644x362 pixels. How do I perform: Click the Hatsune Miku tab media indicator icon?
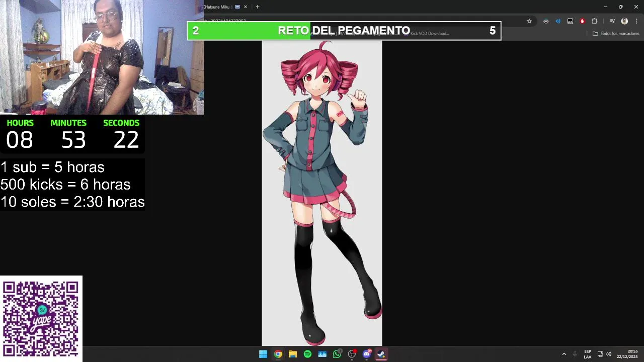[237, 7]
